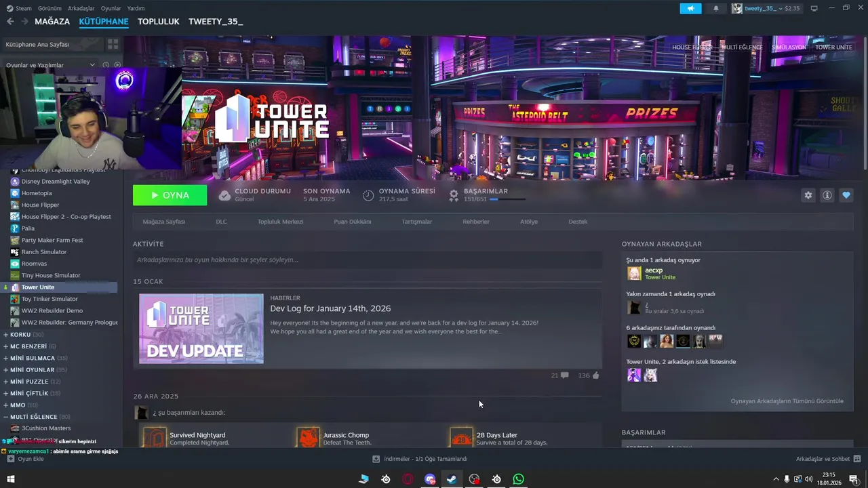Click Kütüphane Ana Sayfası
This screenshot has height=488, width=868.
coord(52,44)
